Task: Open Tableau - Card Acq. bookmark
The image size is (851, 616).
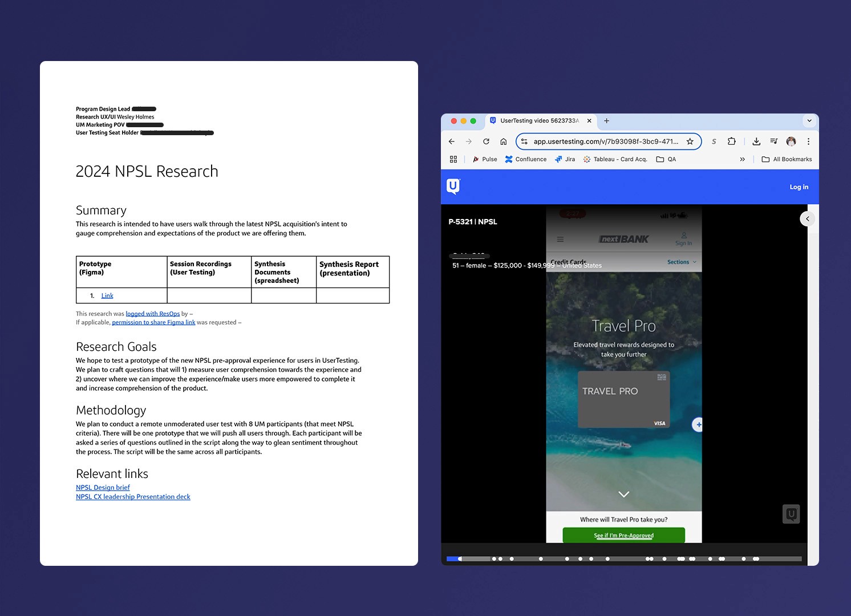Action: pos(615,159)
